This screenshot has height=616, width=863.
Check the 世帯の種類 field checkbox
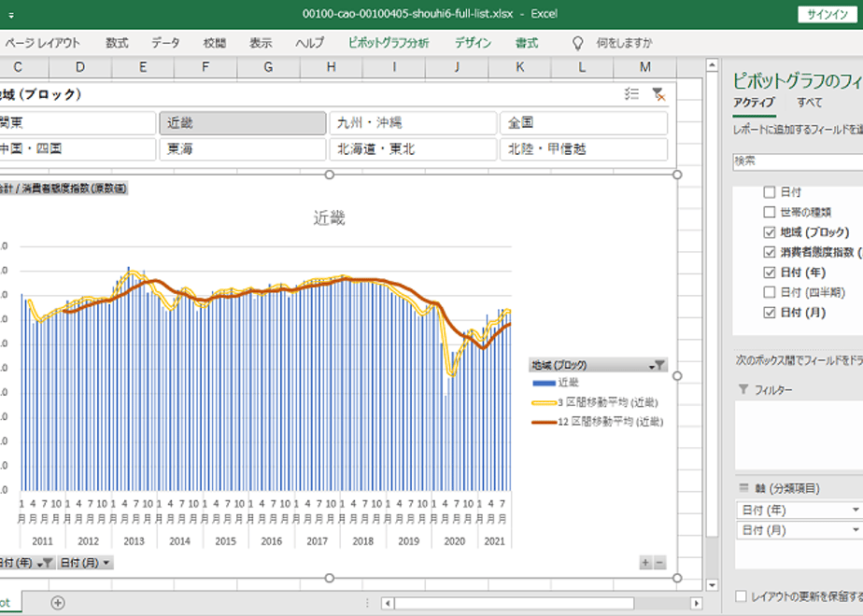point(770,212)
